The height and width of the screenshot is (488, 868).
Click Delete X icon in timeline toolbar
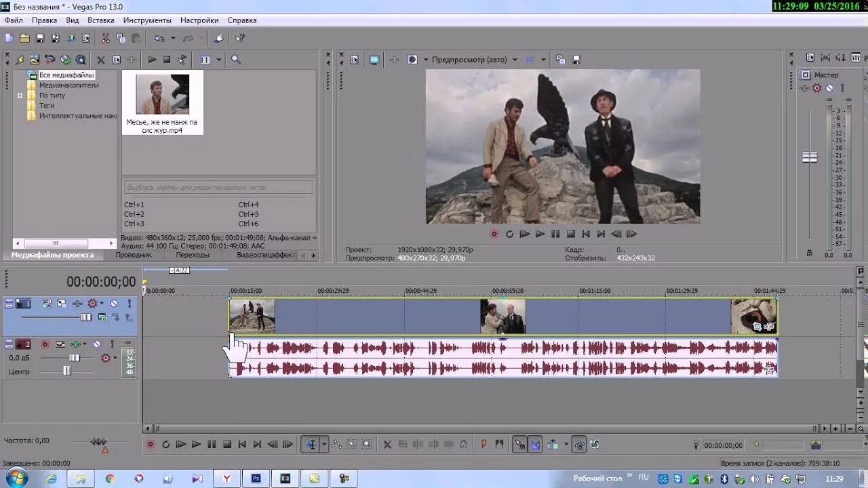387,445
